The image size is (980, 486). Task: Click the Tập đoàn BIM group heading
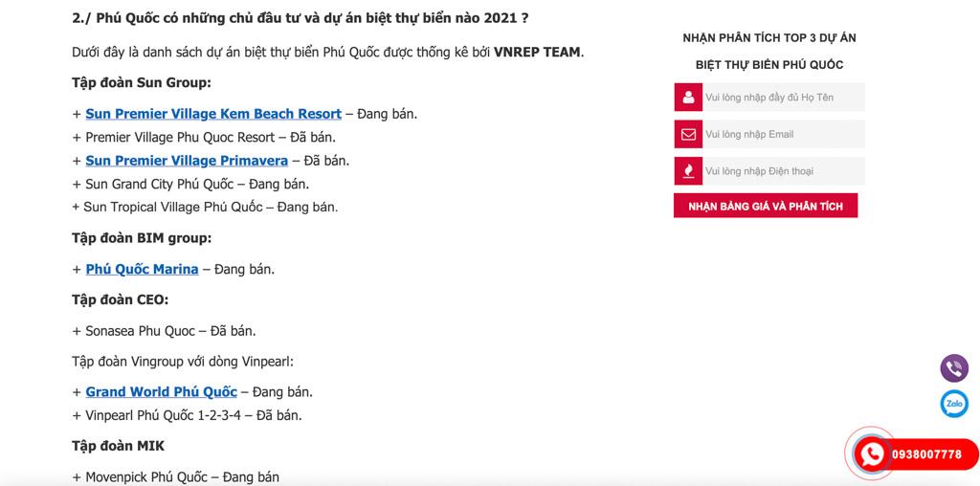point(142,238)
